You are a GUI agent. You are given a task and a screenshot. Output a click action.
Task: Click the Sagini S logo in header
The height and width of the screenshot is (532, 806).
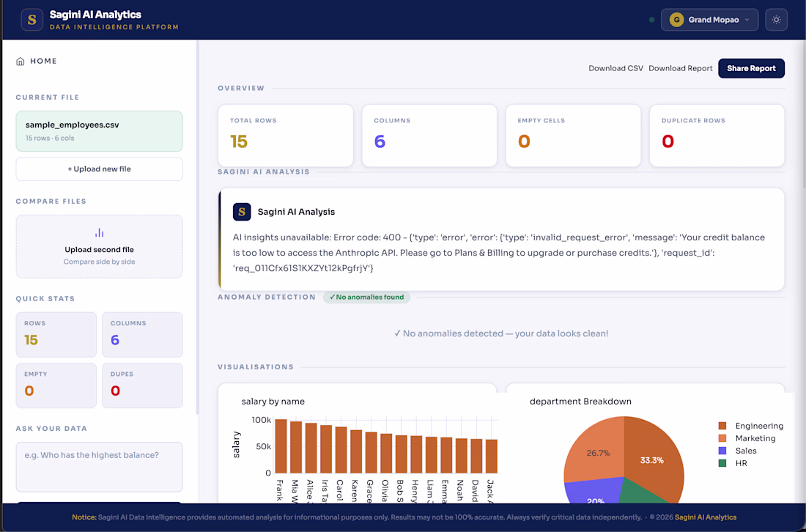[x=32, y=20]
